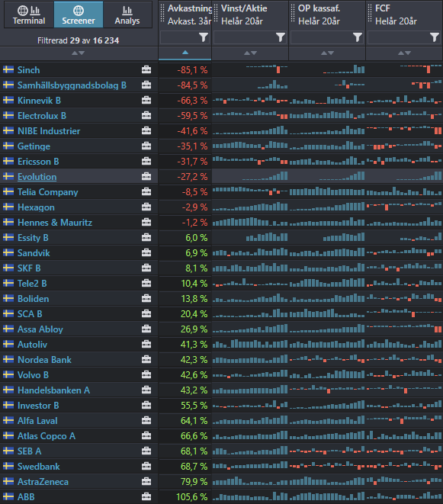443x504 pixels.
Task: Sort by company name column arrows
Action: pyautogui.click(x=78, y=53)
